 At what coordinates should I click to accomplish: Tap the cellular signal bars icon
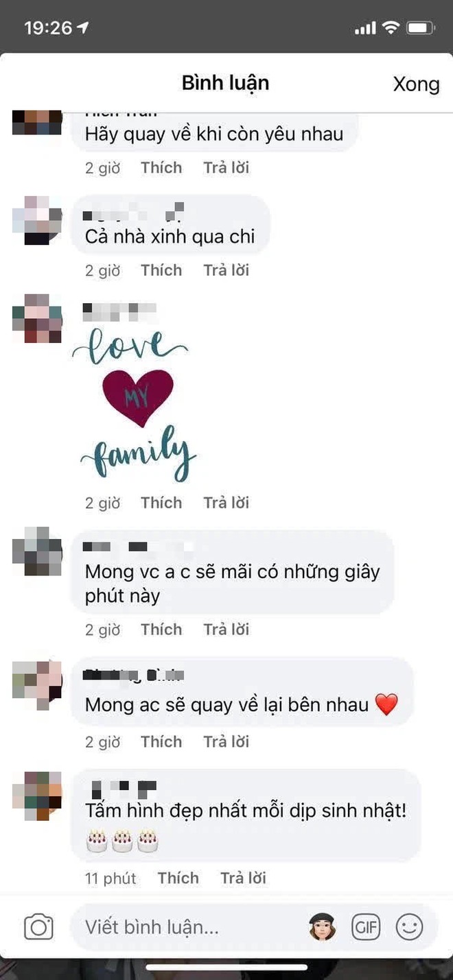pyautogui.click(x=365, y=28)
